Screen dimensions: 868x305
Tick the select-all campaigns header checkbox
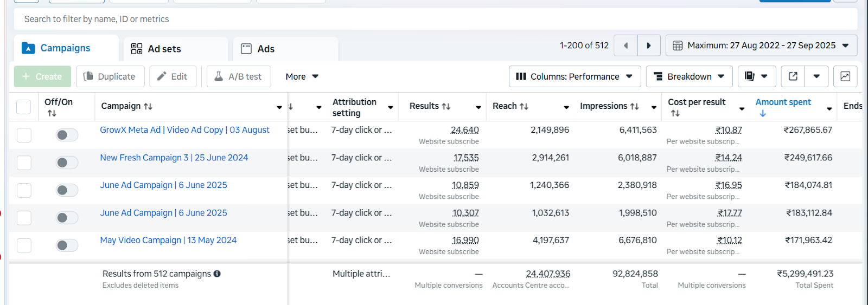pos(24,107)
